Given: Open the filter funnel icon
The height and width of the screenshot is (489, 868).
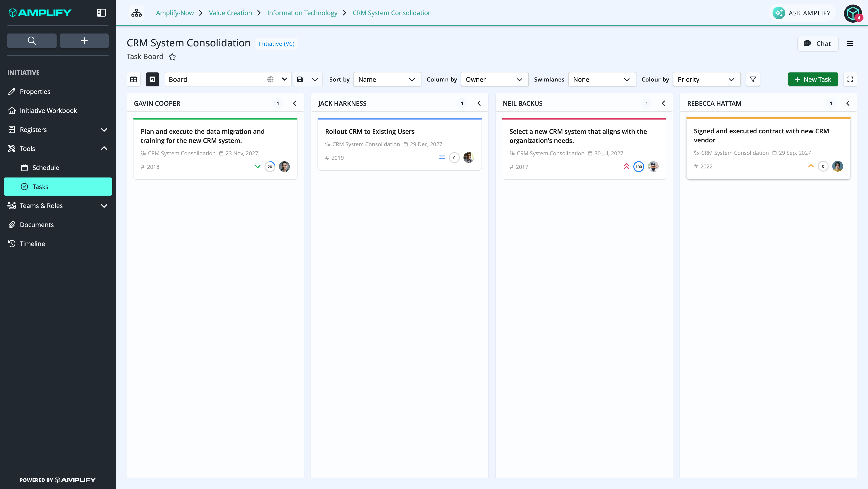Looking at the screenshot, I should point(753,79).
